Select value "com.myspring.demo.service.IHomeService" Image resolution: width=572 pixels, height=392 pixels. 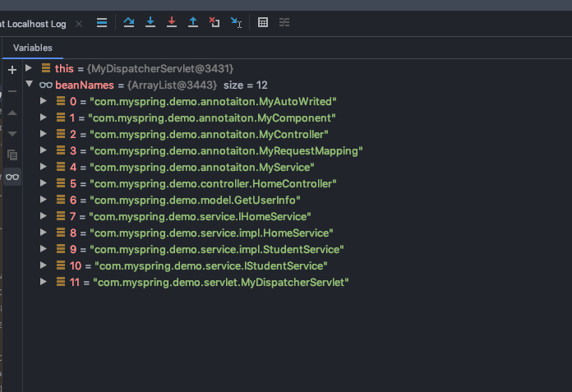(200, 216)
